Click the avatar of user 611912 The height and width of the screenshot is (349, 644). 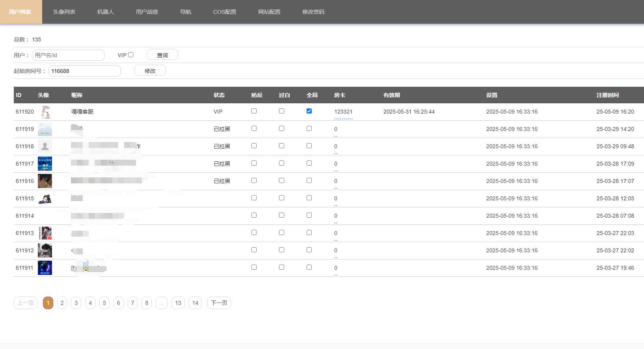click(x=45, y=251)
